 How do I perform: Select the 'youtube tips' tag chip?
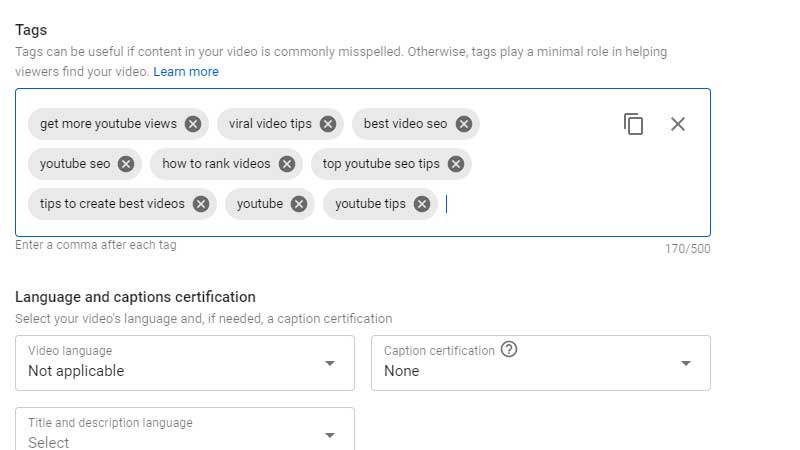(370, 204)
